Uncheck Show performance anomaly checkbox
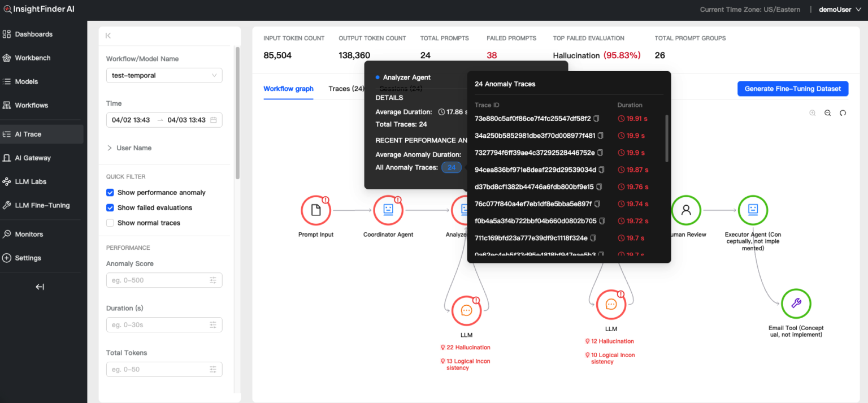This screenshot has height=403, width=868. pos(110,193)
